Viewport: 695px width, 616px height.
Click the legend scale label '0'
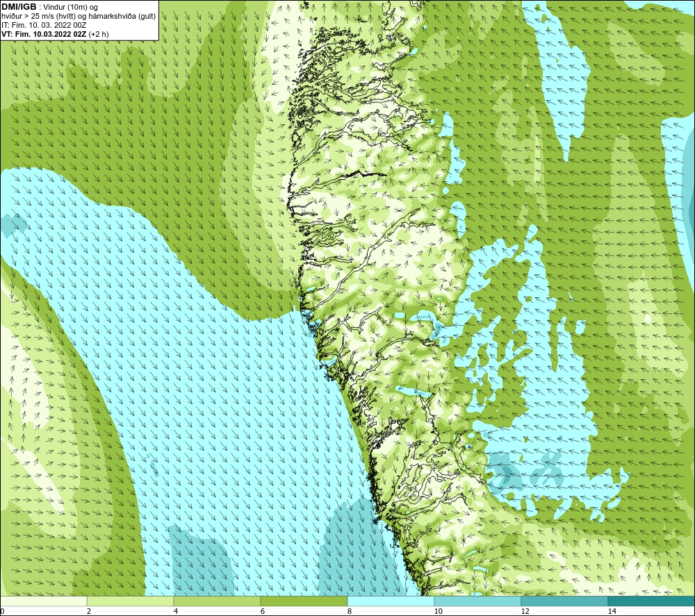coord(2,611)
